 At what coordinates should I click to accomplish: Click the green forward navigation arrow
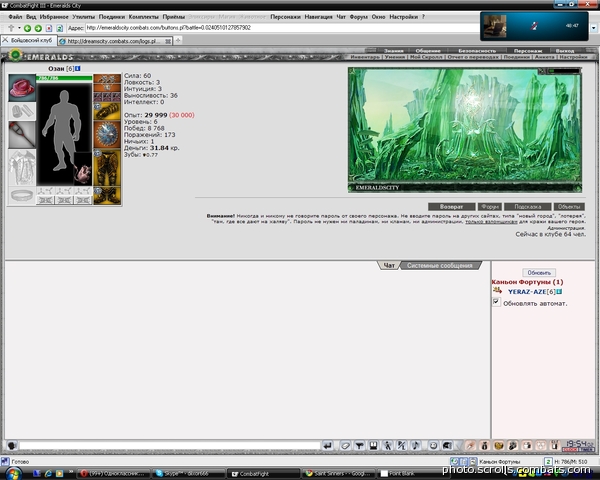[x=38, y=28]
